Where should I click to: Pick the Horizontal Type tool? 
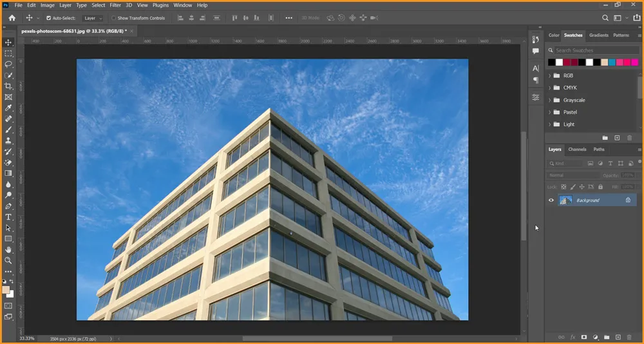point(8,217)
